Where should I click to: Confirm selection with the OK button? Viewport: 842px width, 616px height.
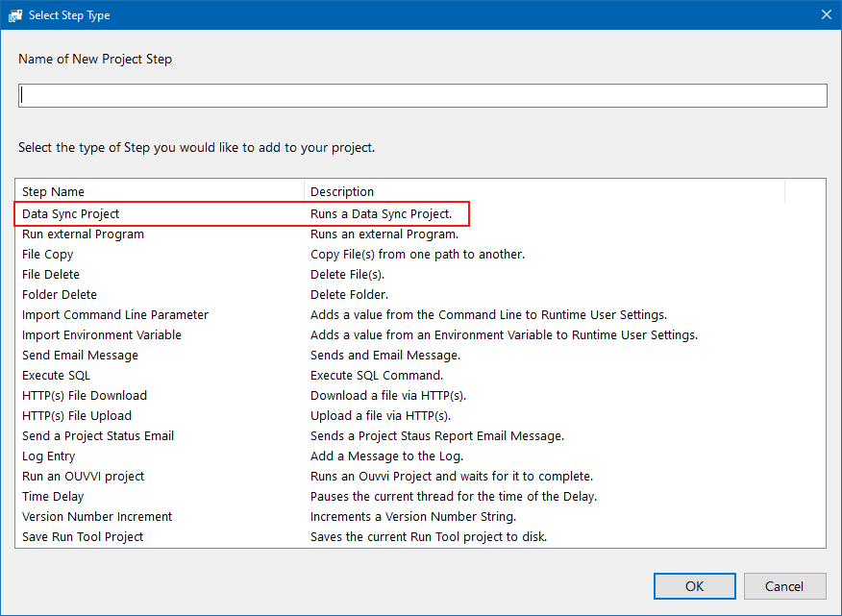coord(694,586)
